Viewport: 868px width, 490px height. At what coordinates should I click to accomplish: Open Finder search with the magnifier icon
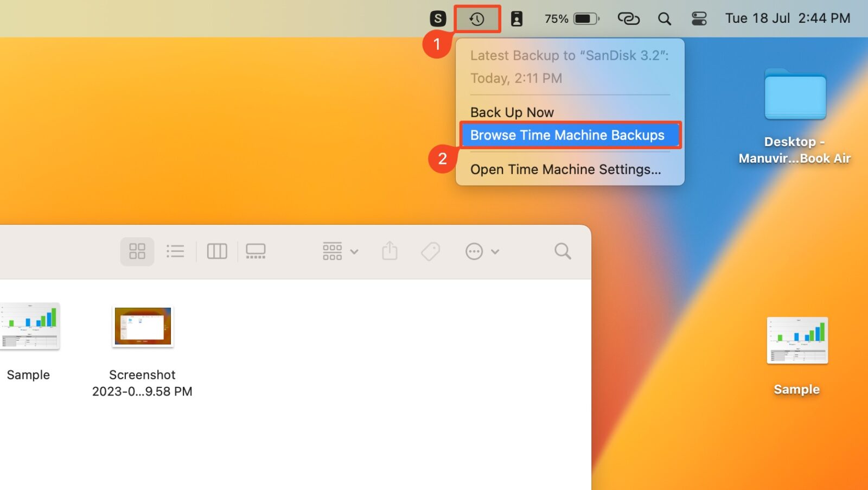click(x=562, y=251)
